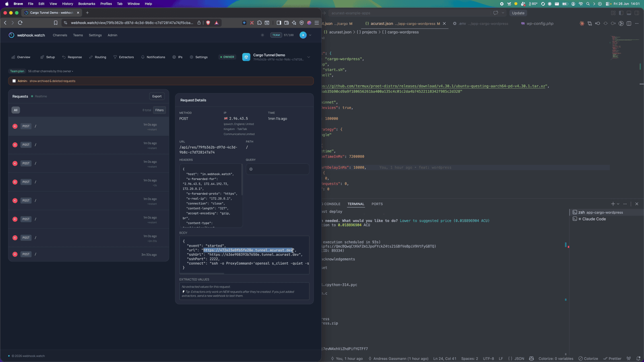Open Brave Leo AI star icon

pyautogui.click(x=294, y=23)
